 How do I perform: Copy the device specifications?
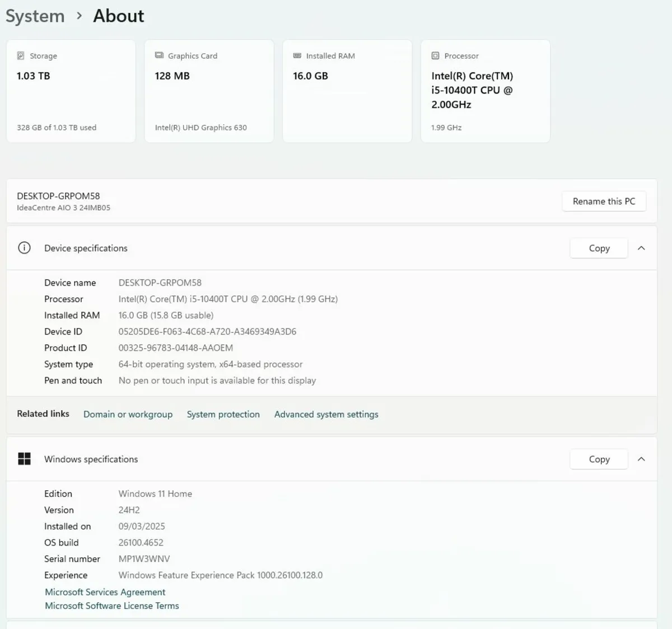coord(599,248)
